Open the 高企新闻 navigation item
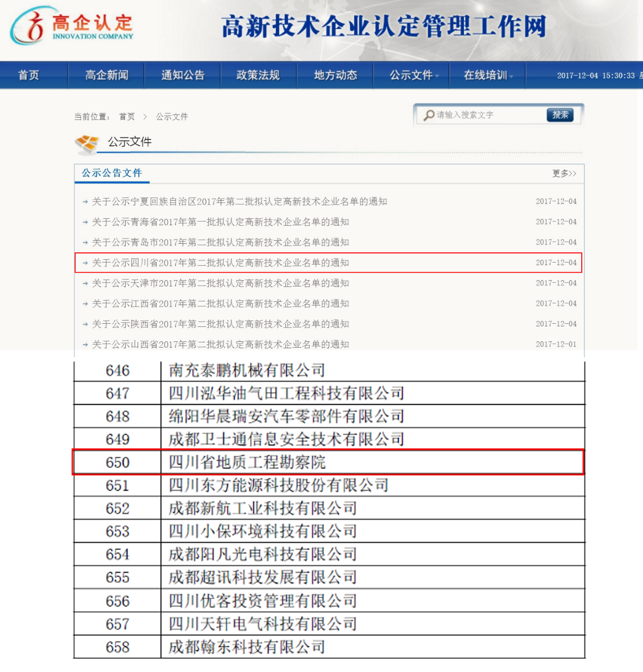 (x=106, y=75)
